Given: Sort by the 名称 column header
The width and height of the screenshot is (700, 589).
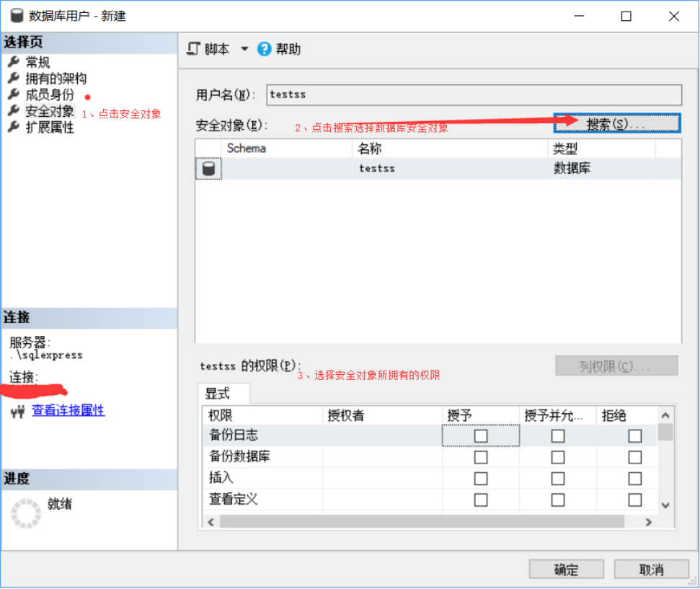Looking at the screenshot, I should coord(450,149).
